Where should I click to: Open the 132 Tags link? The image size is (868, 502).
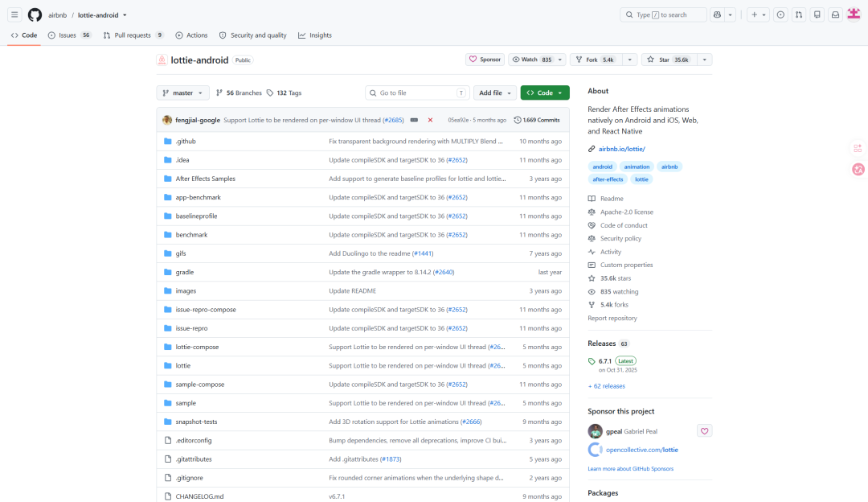click(284, 93)
